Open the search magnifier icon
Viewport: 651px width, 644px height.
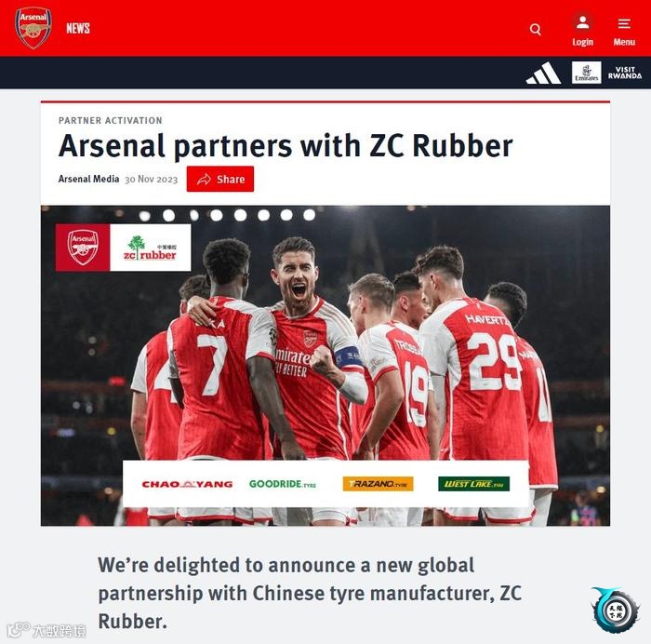[535, 29]
